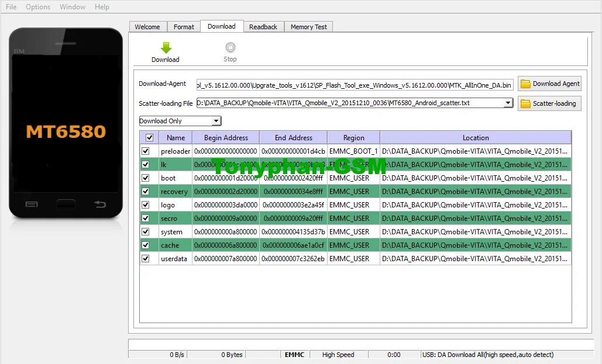The width and height of the screenshot is (602, 364).
Task: Click the userdata name cell
Action: pos(176,258)
